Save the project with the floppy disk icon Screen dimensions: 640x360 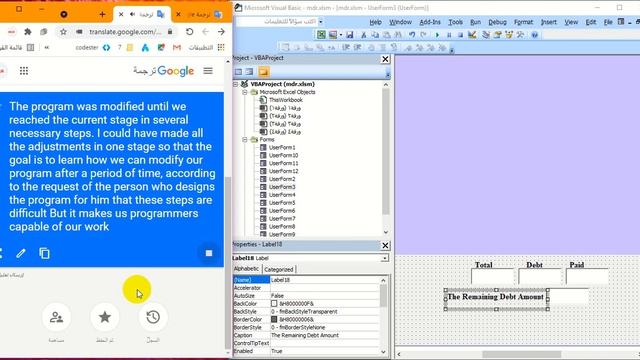[x=350, y=35]
